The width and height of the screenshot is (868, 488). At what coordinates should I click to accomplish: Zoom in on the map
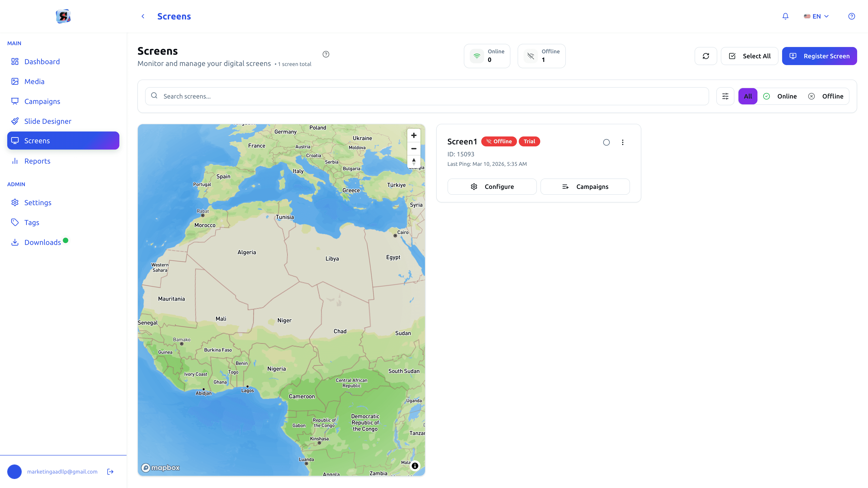point(413,135)
